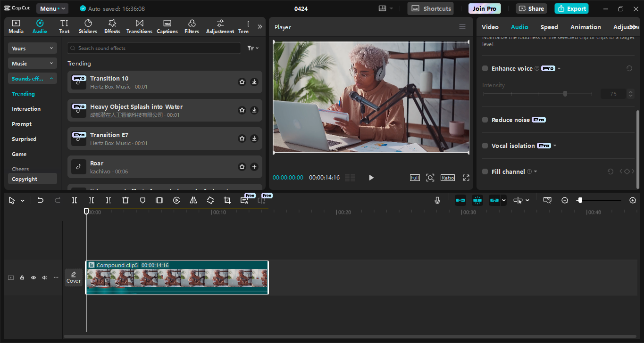
Task: Click the Split tool in the timeline toolbar
Action: [x=74, y=200]
